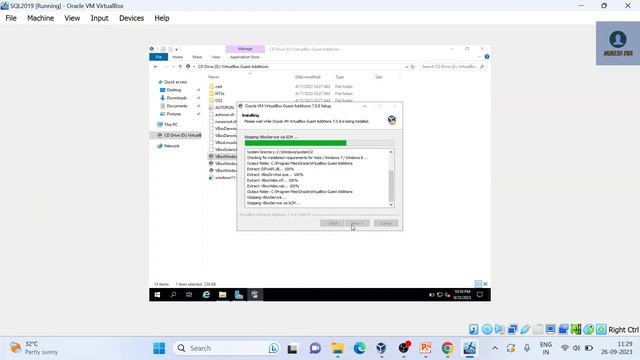This screenshot has width=640, height=360.
Task: Open the View menu in VirtualBox menu bar
Action: click(72, 18)
